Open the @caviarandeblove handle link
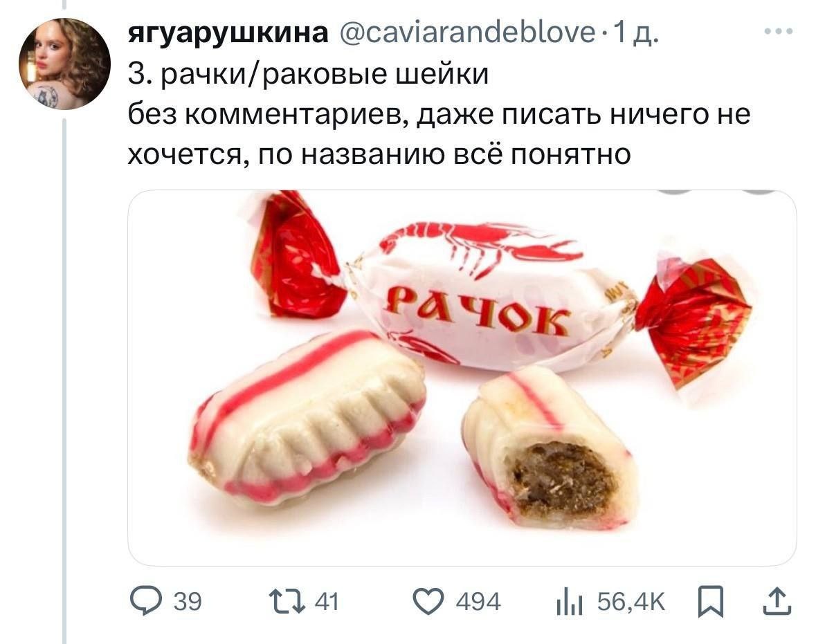 [x=467, y=33]
